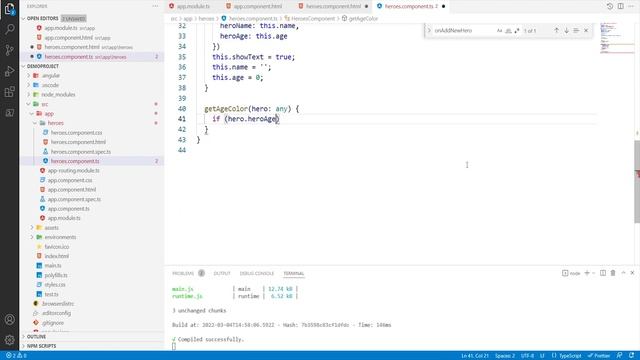Click the Prettier status bar item

pos(599,356)
